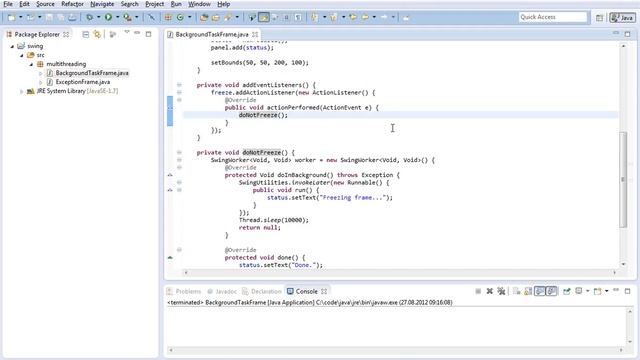Image resolution: width=640 pixels, height=360 pixels.
Task: Click the Open Perspective icon beside Java
Action: coord(599,18)
